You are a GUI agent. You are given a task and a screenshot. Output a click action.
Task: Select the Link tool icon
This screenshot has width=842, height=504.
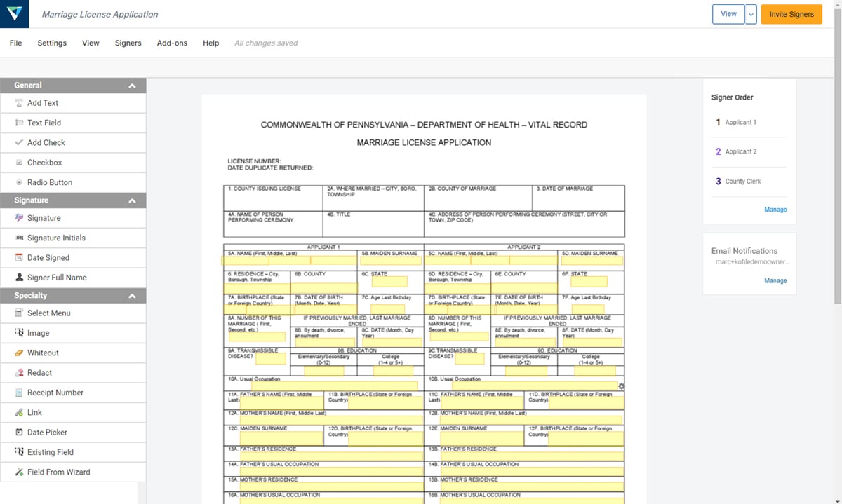19,412
